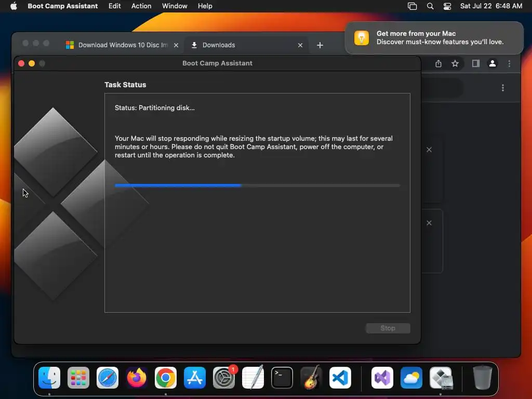532x399 pixels.
Task: Open Spotlight search in menu bar
Action: click(430, 6)
